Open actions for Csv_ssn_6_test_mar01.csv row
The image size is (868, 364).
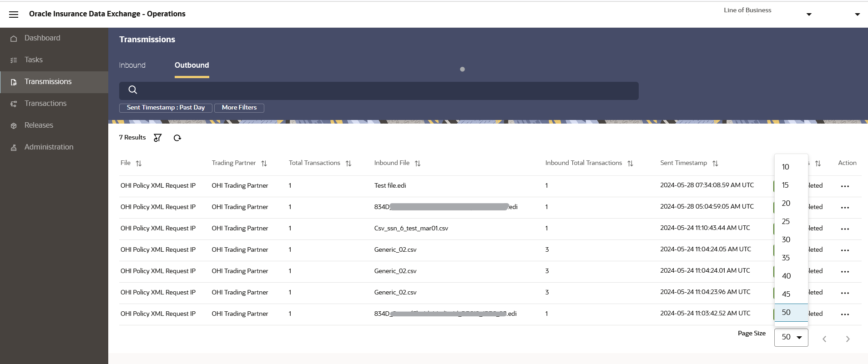click(845, 229)
